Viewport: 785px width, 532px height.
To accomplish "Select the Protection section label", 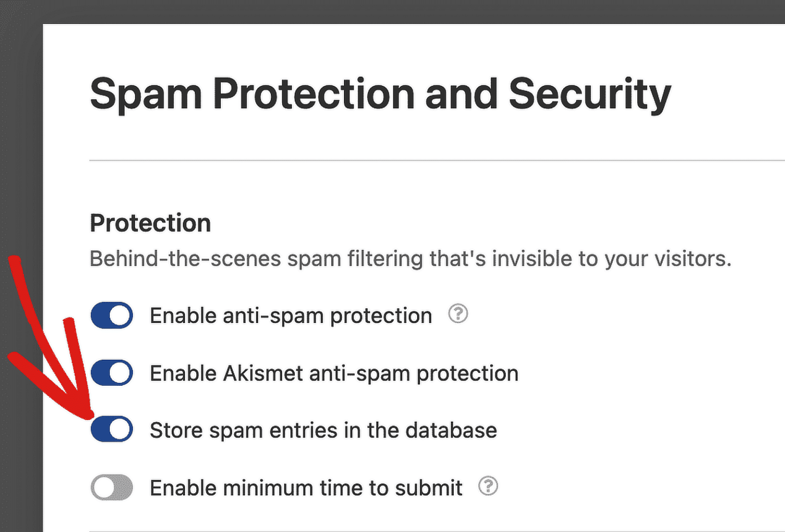I will pos(150,223).
